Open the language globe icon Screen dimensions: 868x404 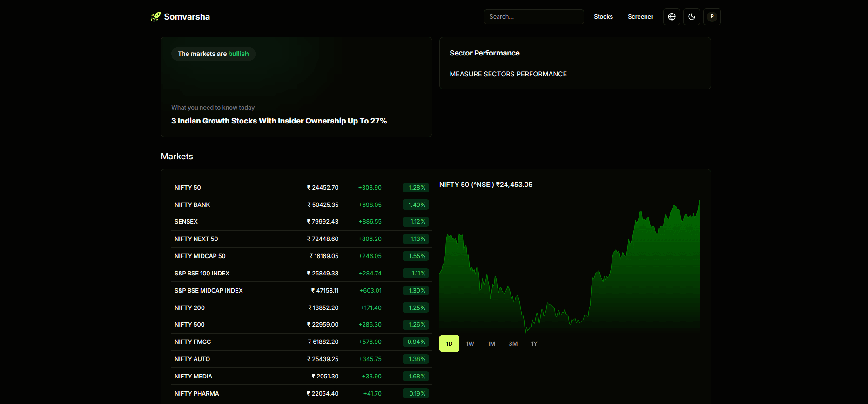(672, 17)
